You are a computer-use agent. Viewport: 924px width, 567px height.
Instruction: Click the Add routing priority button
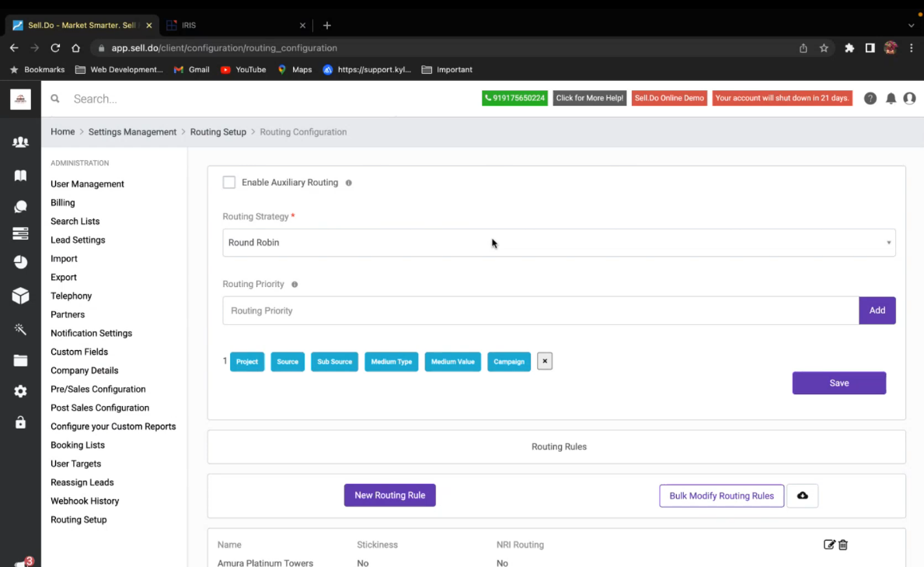pos(877,310)
